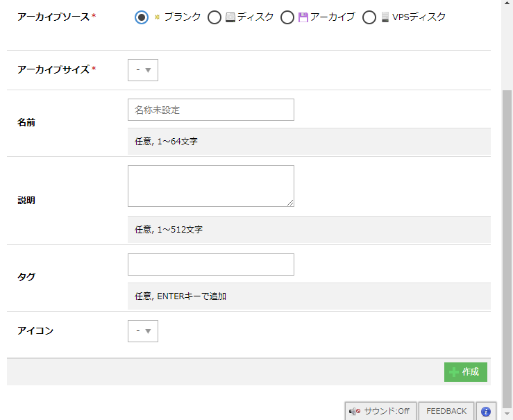Click the 名前 text field
The height and width of the screenshot is (420, 513).
pos(210,110)
